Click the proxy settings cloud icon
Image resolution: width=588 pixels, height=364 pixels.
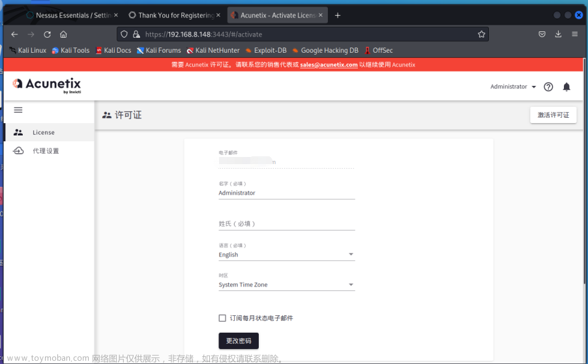pyautogui.click(x=18, y=150)
